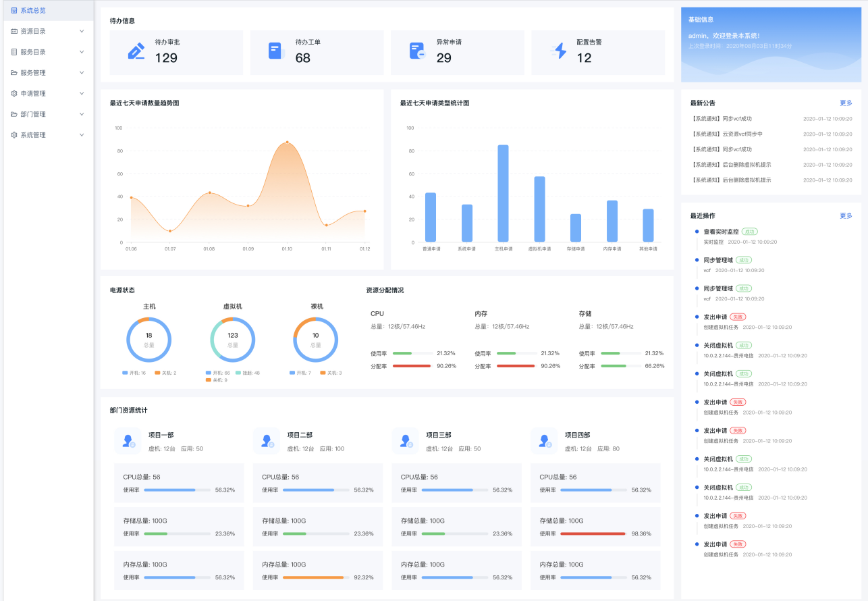Image resolution: width=868 pixels, height=601 pixels.
Task: Toggle the 挂起: 48 legend item
Action: click(x=247, y=373)
